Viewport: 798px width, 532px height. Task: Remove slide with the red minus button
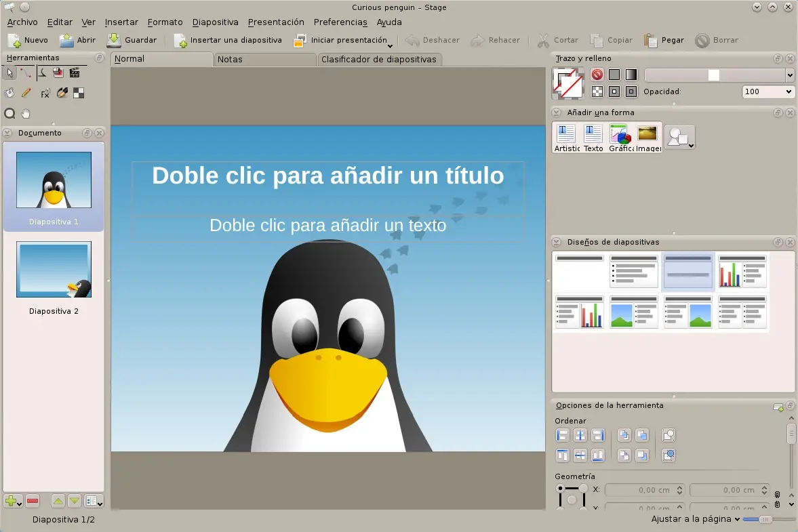[x=33, y=502]
